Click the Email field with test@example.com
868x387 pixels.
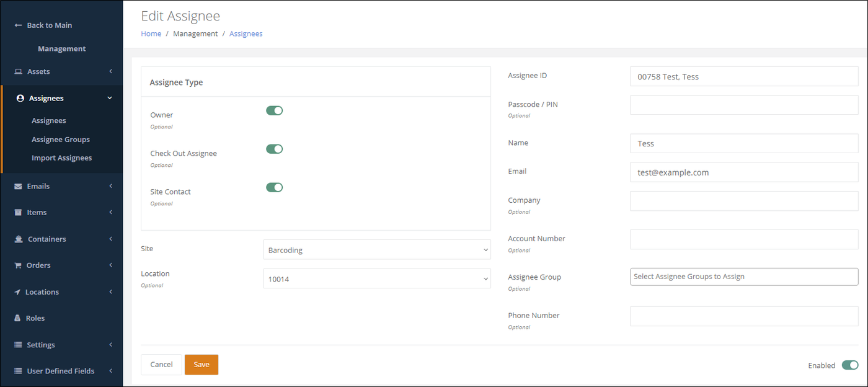point(744,172)
